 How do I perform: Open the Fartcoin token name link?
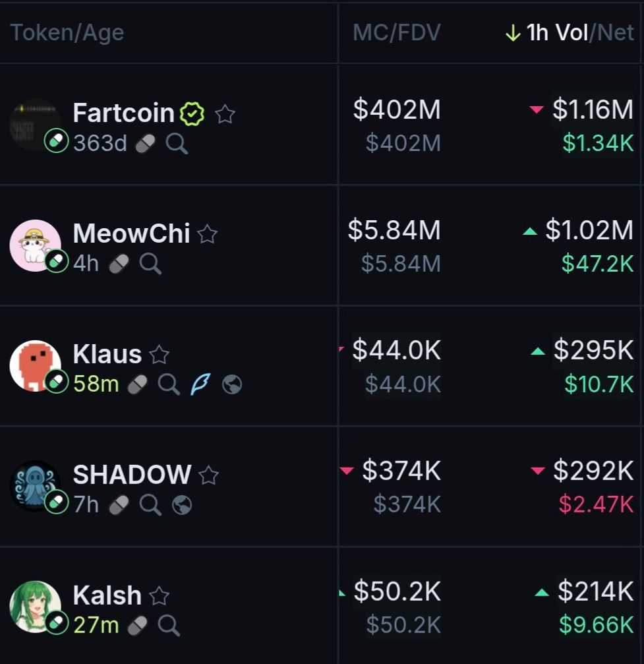click(x=124, y=113)
